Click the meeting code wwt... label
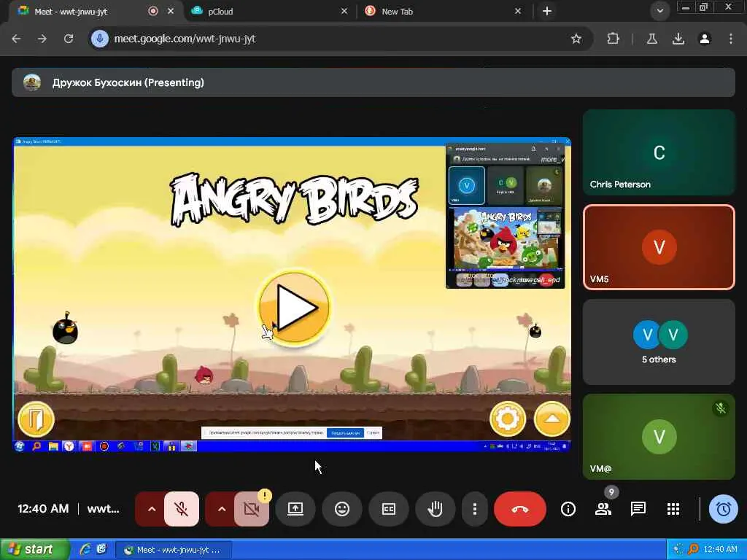This screenshot has height=560, width=747. (x=103, y=509)
